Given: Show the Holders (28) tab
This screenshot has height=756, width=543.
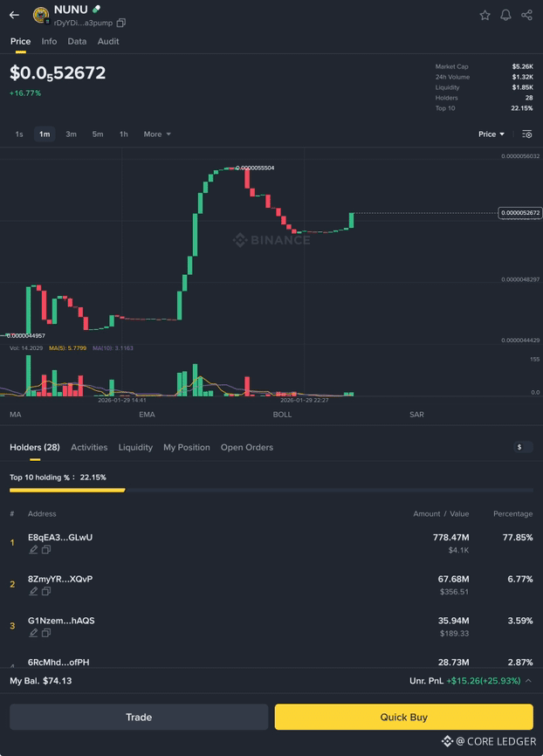Looking at the screenshot, I should tap(35, 448).
